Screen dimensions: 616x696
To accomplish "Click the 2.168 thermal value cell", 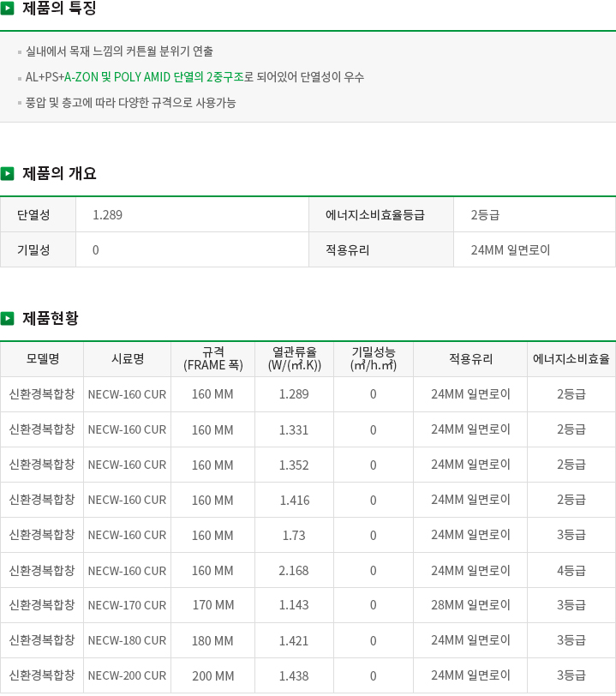I will pyautogui.click(x=294, y=570).
